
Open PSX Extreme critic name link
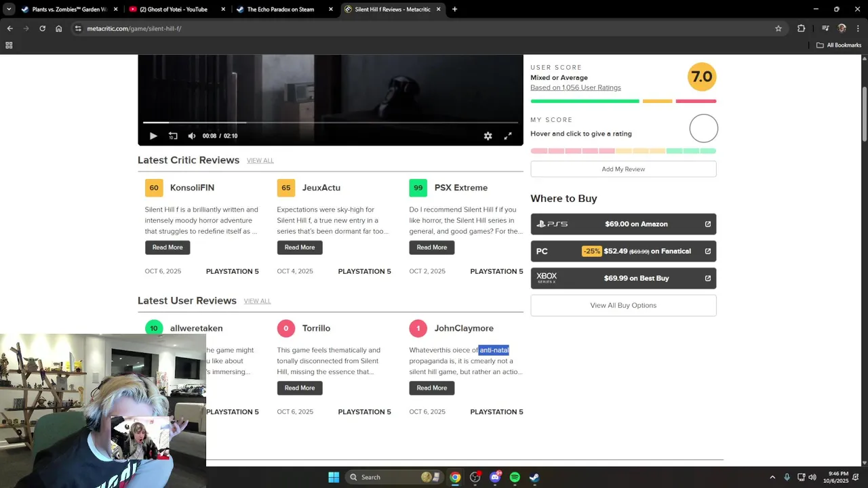point(461,188)
